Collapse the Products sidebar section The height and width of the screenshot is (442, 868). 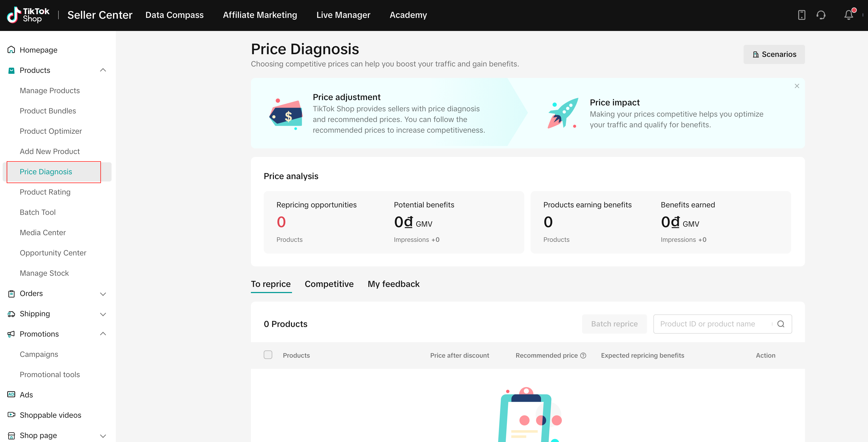click(x=103, y=70)
